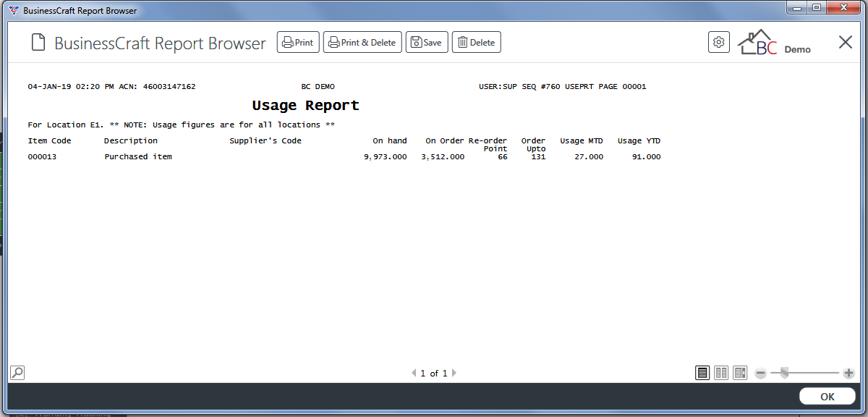Viewport: 868px width, 417px height.
Task: Click On Order value 3,512.000
Action: coord(443,156)
